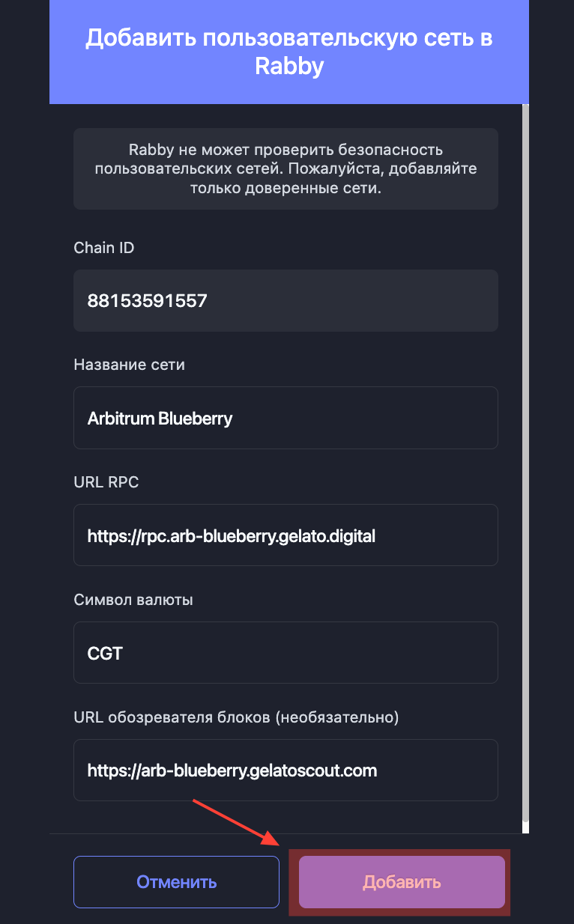This screenshot has width=574, height=924.
Task: Click the block explorer URL field gelatoscout.com
Action: point(286,770)
